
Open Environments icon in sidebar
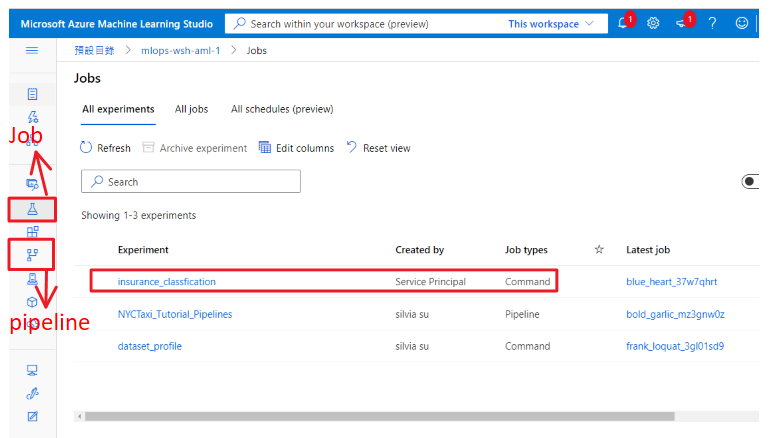click(x=32, y=279)
